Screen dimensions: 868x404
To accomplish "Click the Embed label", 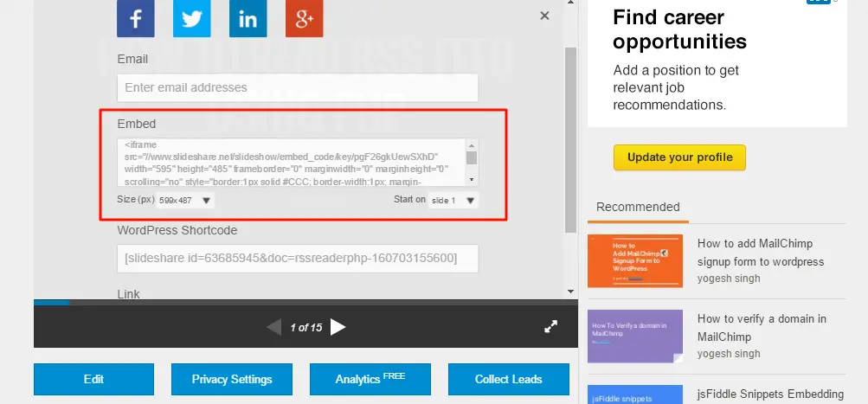I will [137, 124].
